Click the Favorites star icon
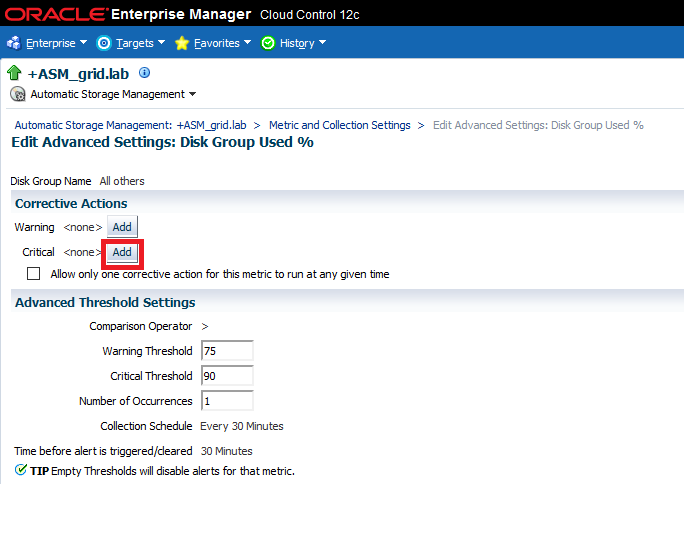The image size is (684, 549). point(182,43)
